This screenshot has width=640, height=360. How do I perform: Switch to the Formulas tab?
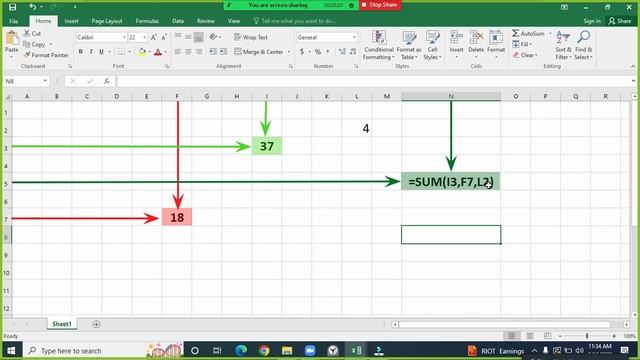(x=147, y=21)
